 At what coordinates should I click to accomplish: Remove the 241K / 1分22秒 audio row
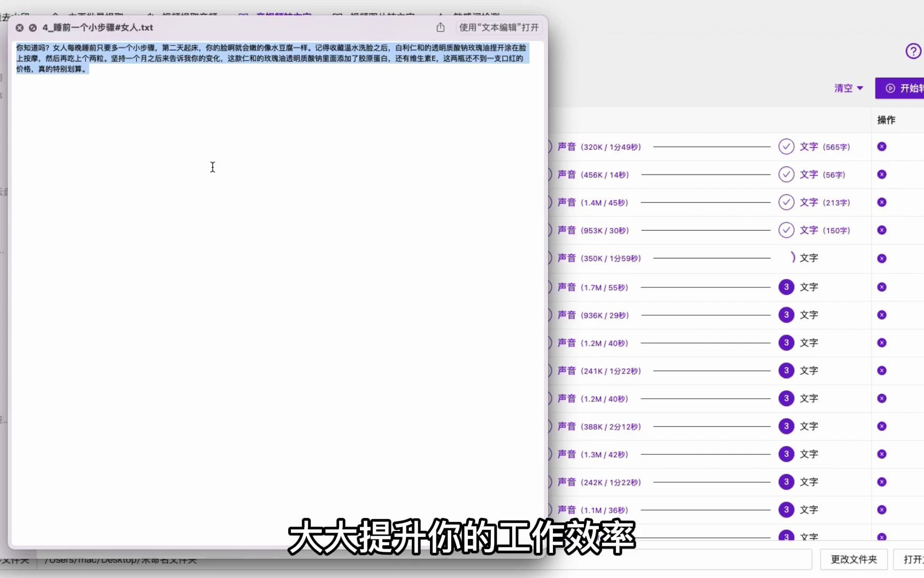click(882, 371)
